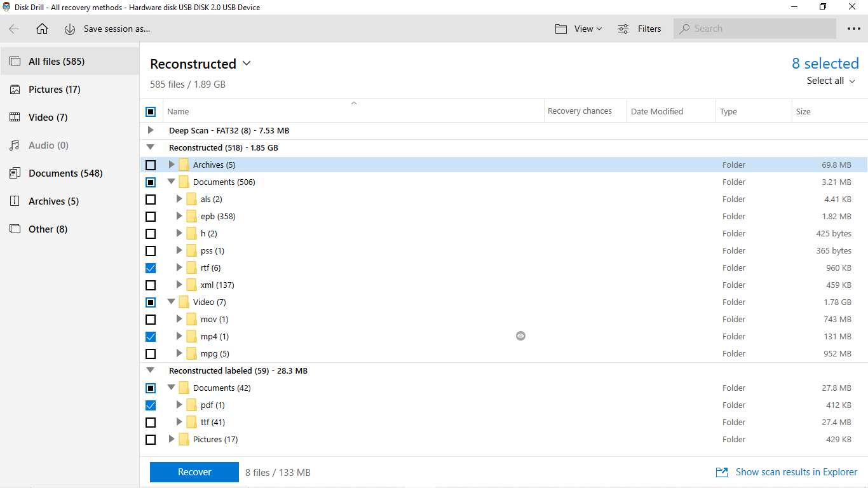Click the Search input field
Image resolution: width=868 pixels, height=488 pixels.
tap(755, 29)
